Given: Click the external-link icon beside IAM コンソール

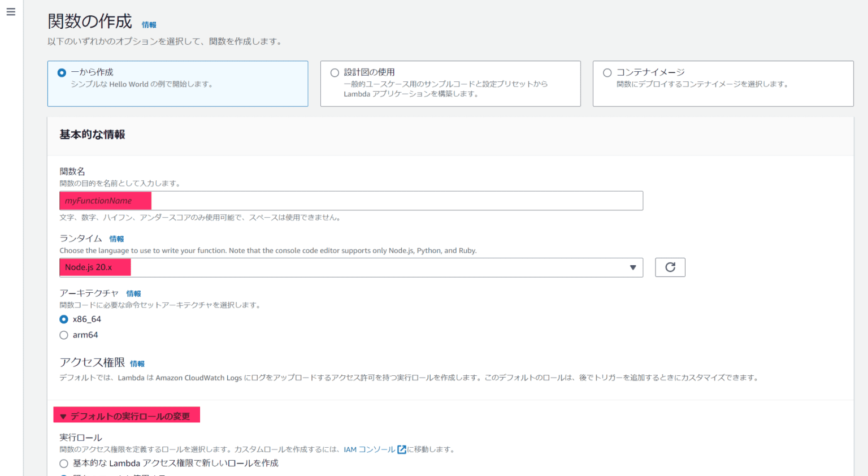Looking at the screenshot, I should [401, 449].
